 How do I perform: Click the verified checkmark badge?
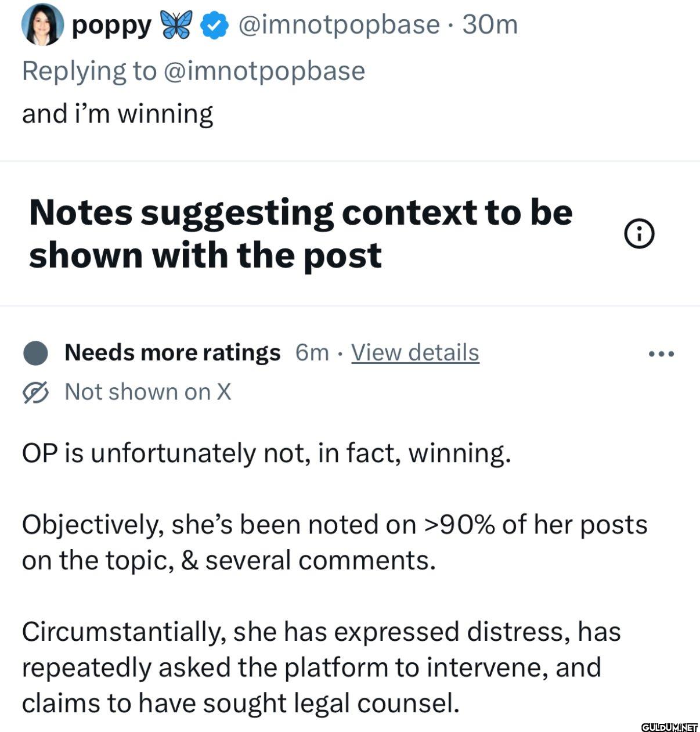213,24
